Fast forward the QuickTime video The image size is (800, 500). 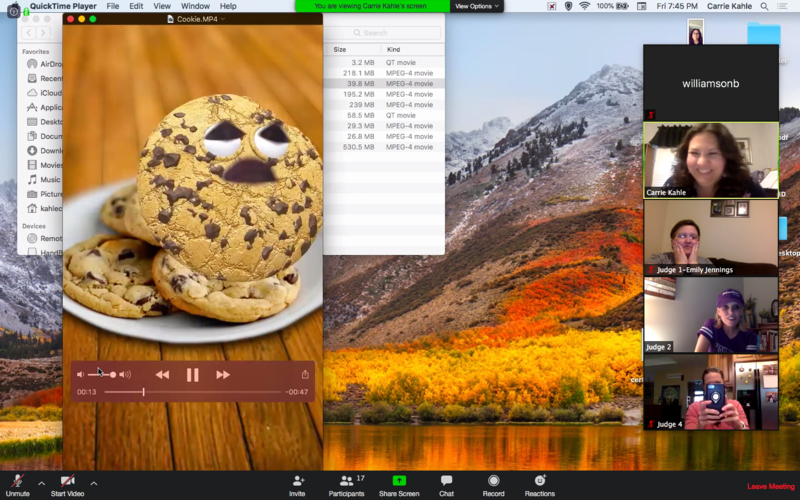tap(223, 375)
